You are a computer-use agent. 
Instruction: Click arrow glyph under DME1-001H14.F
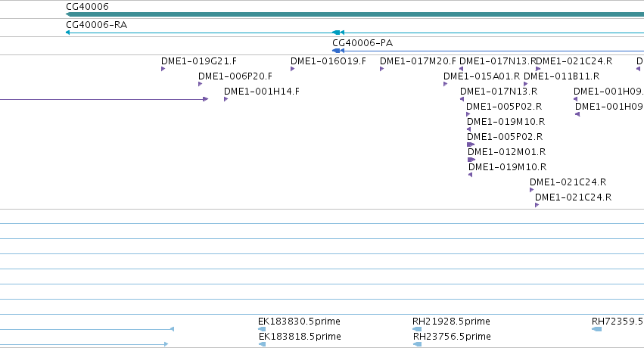click(226, 99)
